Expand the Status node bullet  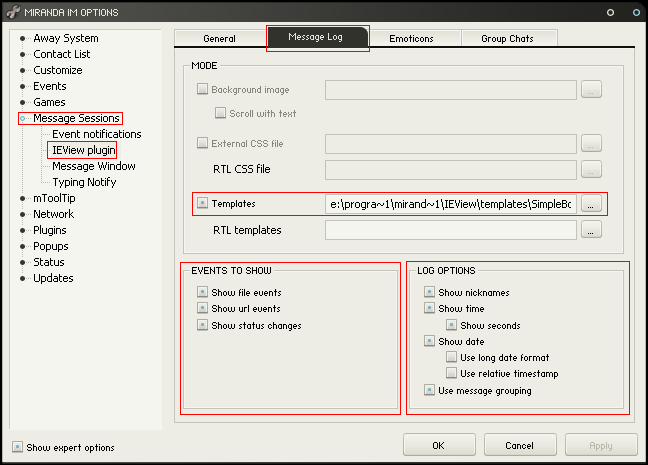23,262
